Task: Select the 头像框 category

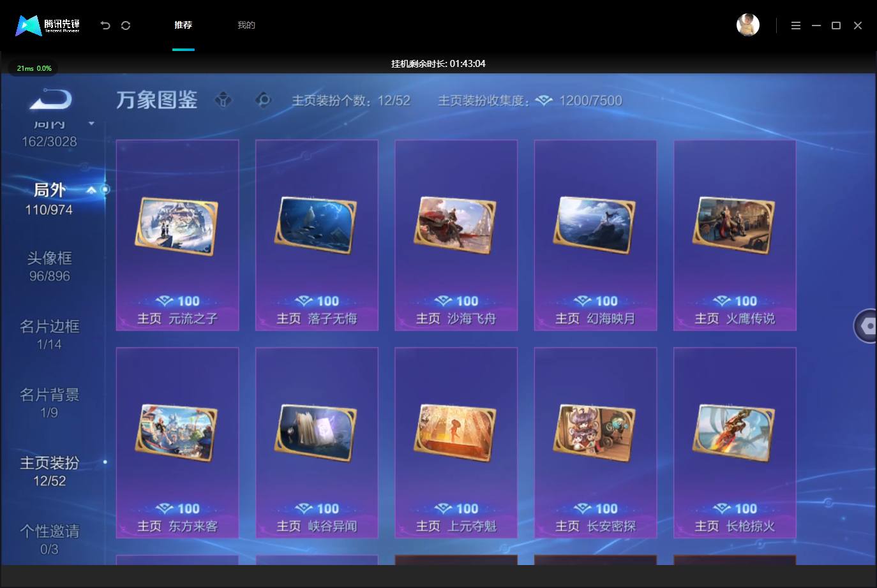Action: click(49, 267)
